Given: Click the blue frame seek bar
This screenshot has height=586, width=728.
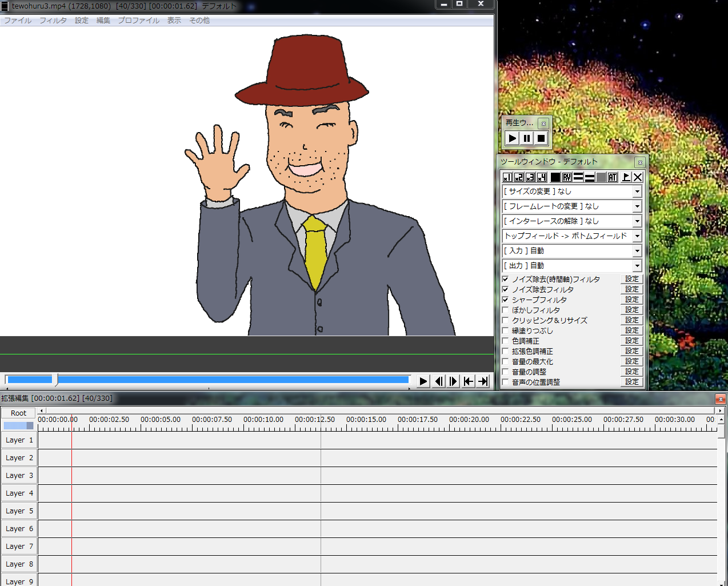Looking at the screenshot, I should (208, 379).
